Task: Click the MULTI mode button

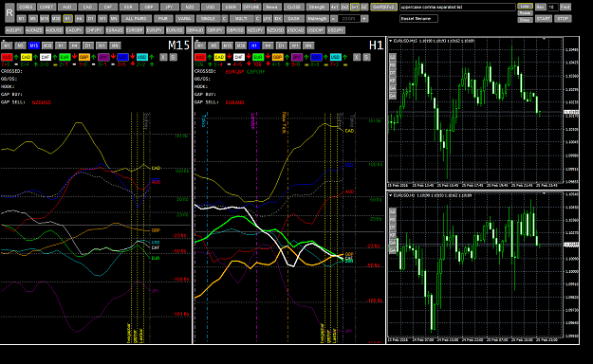Action: [241, 19]
